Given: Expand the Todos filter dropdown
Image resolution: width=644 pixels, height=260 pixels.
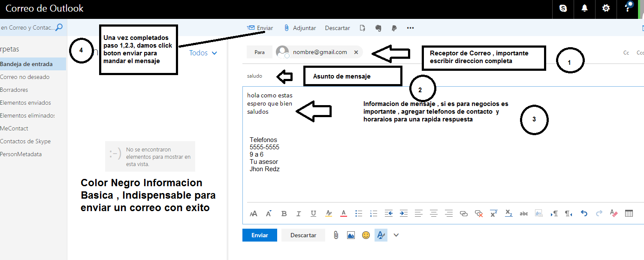Looking at the screenshot, I should click(203, 53).
